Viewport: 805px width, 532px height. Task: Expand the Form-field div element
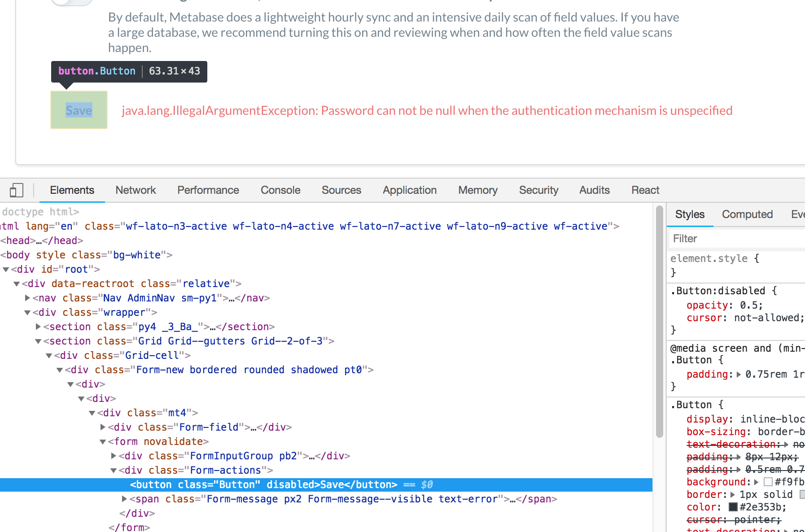pos(102,427)
